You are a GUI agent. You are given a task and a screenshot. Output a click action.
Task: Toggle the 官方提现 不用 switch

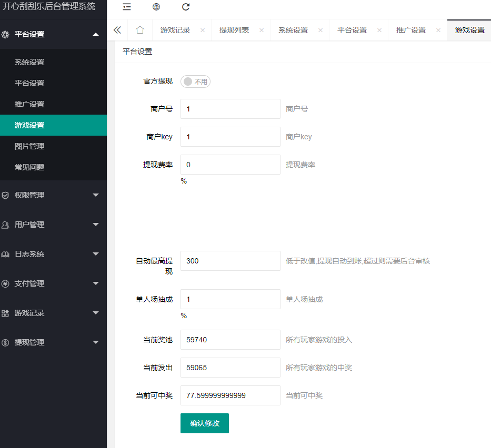[195, 82]
